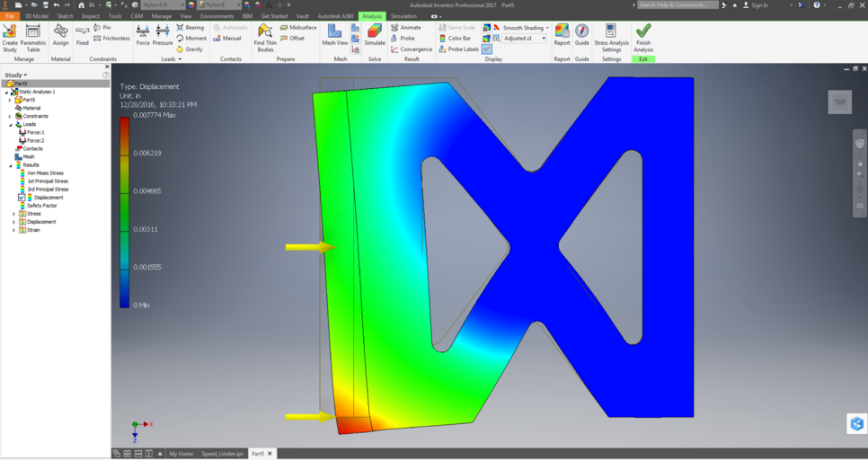The image size is (868, 460).
Task: Open the Speed_Limiter.ipt document tab
Action: coord(221,454)
